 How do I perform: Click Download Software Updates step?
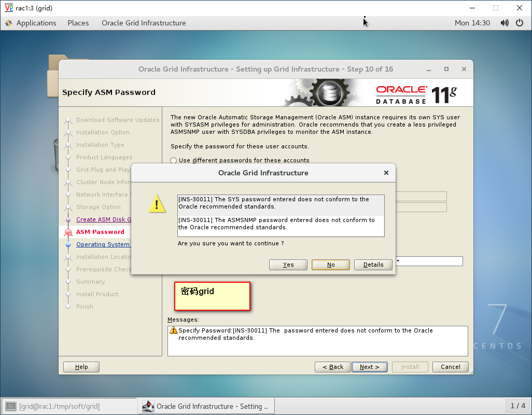117,120
